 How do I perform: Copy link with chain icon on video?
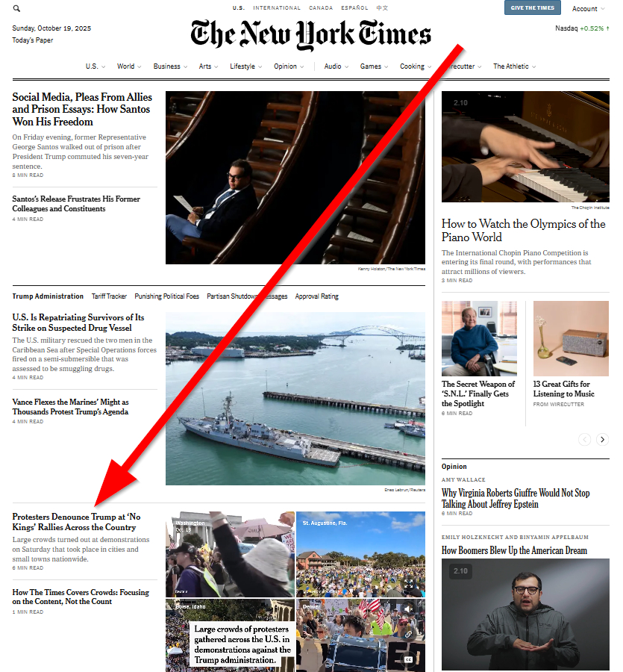[x=408, y=634]
